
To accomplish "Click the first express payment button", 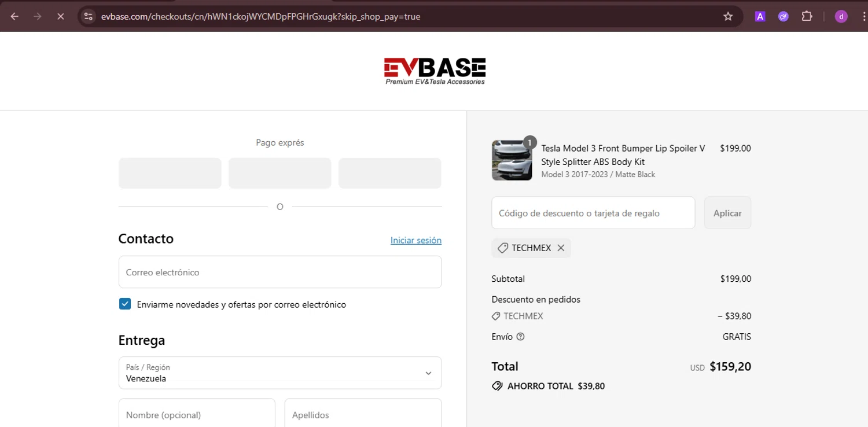I will 170,173.
